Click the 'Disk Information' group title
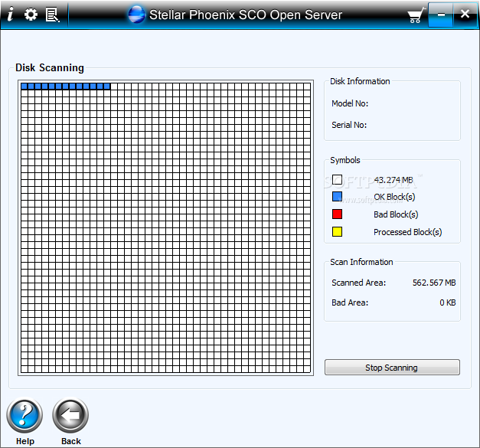Screen dimensions: 480x448 [x=360, y=81]
